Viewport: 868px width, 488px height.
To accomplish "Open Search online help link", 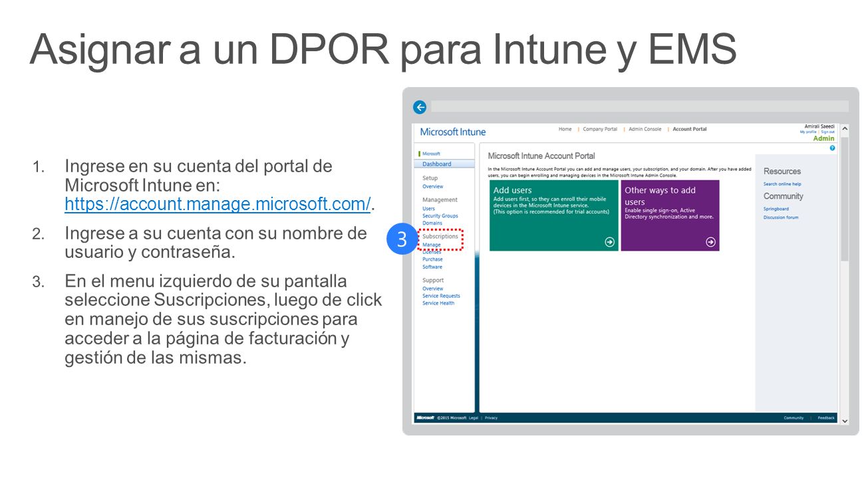I will (x=782, y=184).
